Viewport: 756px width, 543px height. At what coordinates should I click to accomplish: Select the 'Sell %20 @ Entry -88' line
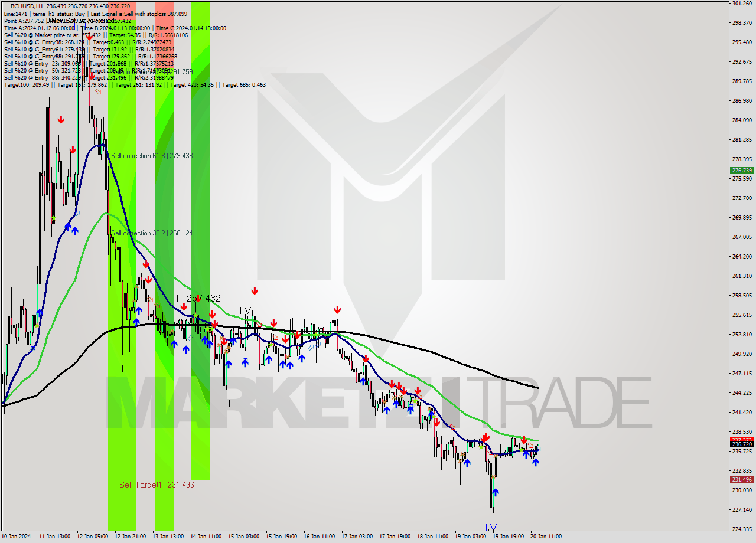coord(89,77)
